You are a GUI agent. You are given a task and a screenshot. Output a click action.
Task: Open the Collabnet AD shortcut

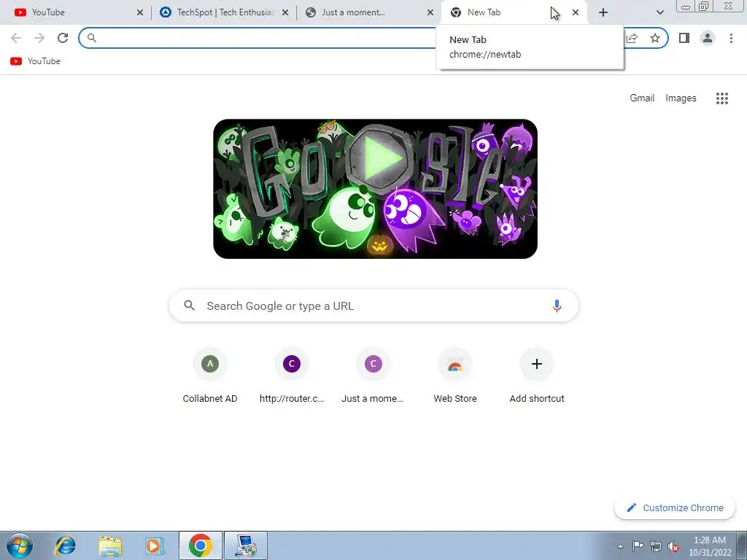[x=209, y=376]
